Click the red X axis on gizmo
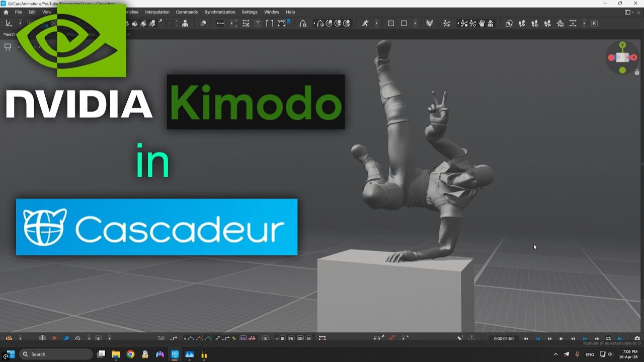The image size is (644, 362). [633, 57]
